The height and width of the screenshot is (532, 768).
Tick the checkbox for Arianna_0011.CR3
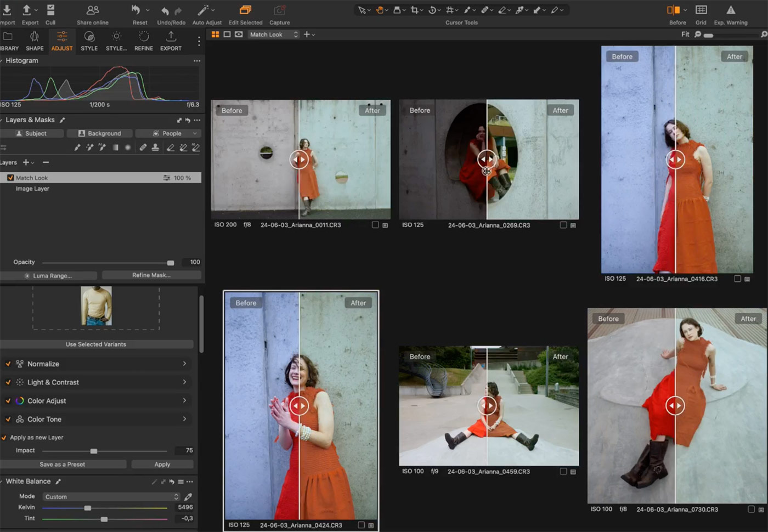(375, 225)
